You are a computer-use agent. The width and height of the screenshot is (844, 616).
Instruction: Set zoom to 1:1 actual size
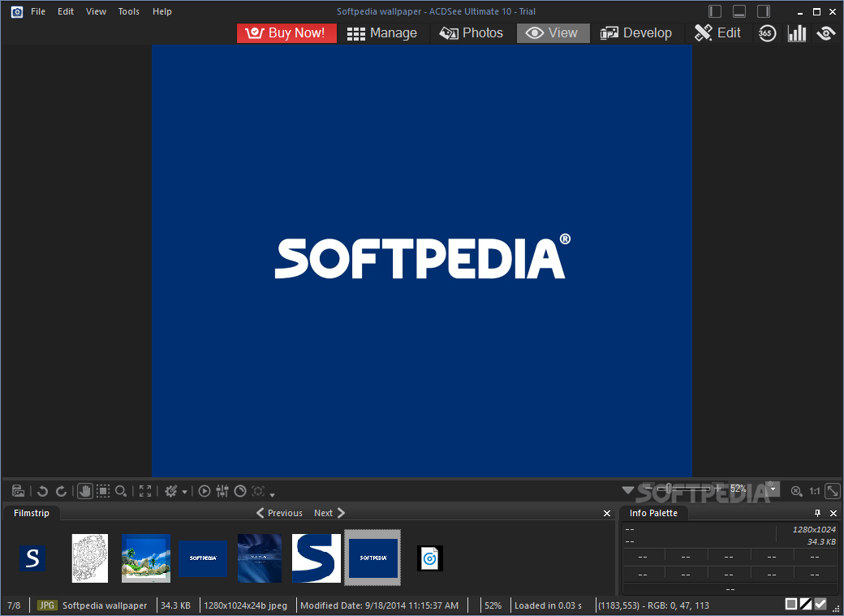click(x=815, y=491)
